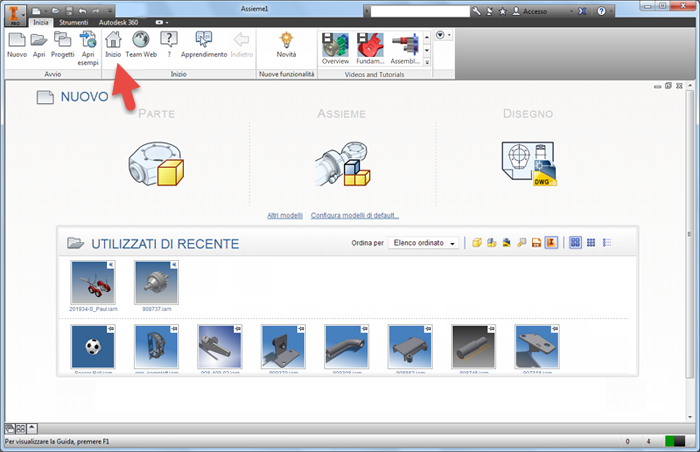Play the Assembl... tutorial video
Screen dimensions: 700x452
[405, 48]
